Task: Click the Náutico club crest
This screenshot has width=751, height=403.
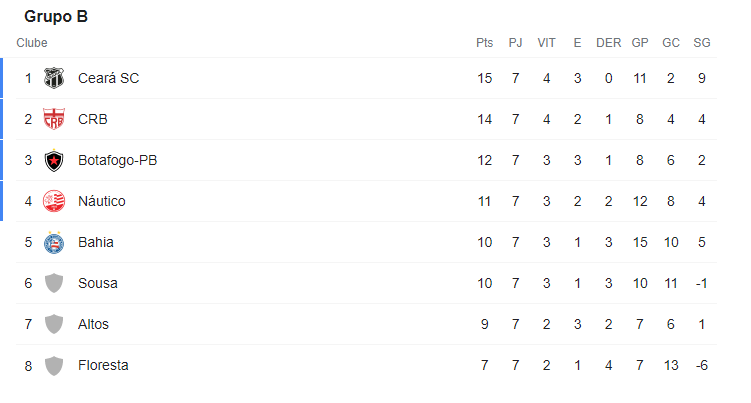Action: click(x=54, y=201)
